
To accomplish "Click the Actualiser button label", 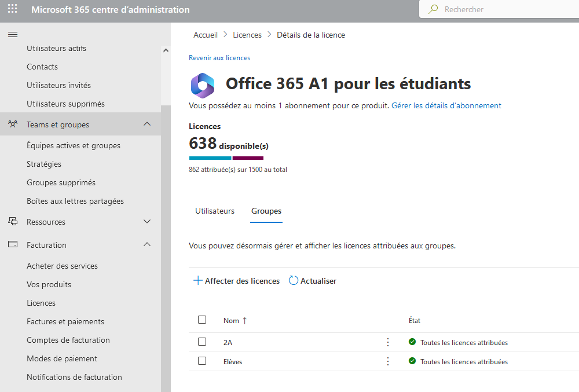I will pos(318,281).
